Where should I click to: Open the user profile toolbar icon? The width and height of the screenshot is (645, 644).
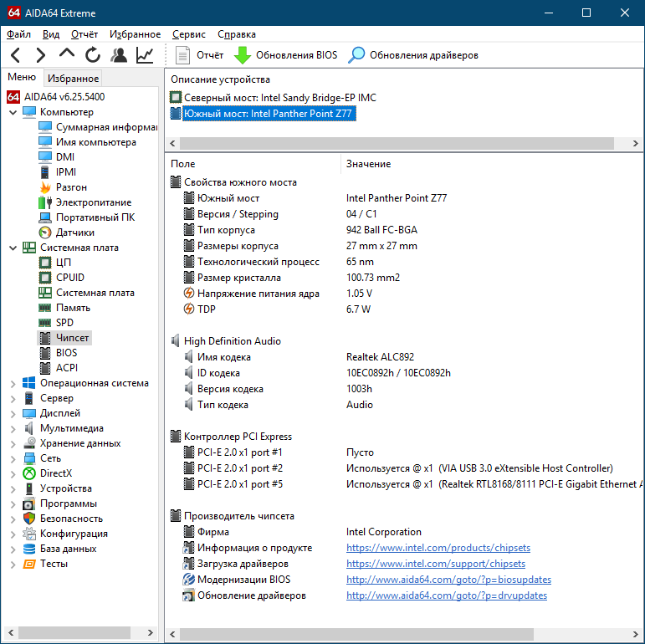[119, 54]
